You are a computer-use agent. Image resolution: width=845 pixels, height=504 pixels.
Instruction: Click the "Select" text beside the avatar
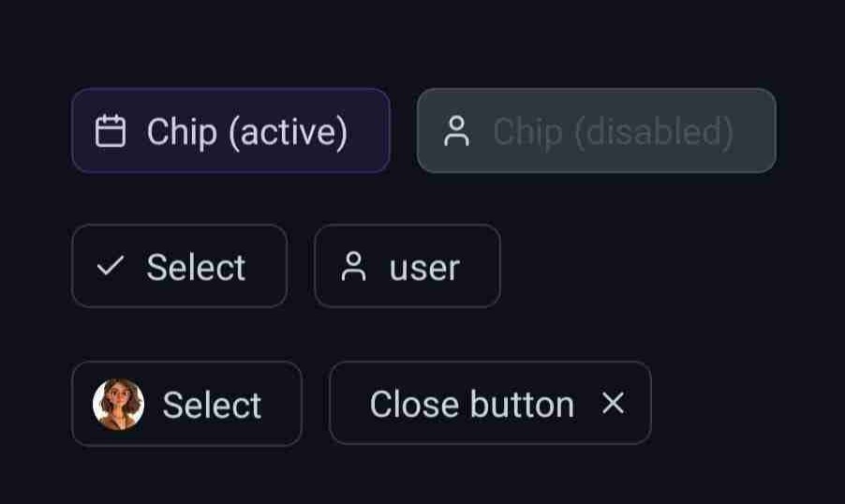[x=212, y=405]
